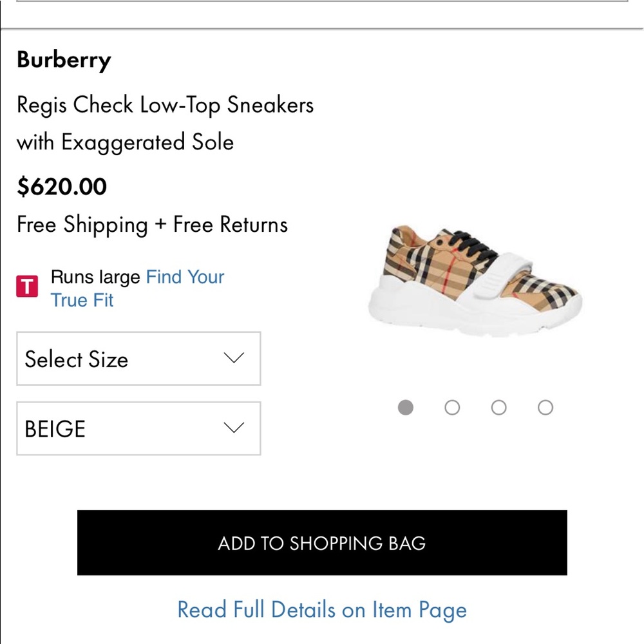The width and height of the screenshot is (644, 644).
Task: Select the second carousel dot
Action: pos(452,407)
